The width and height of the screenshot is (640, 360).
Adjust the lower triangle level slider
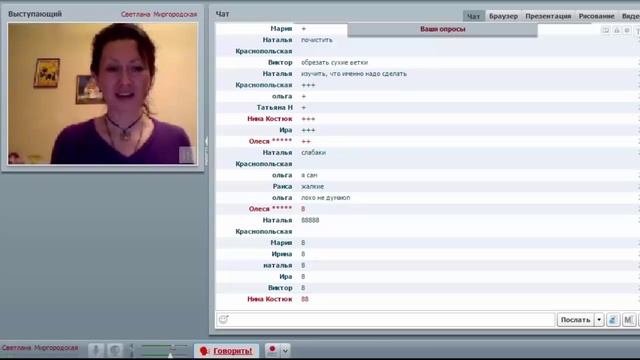click(170, 356)
